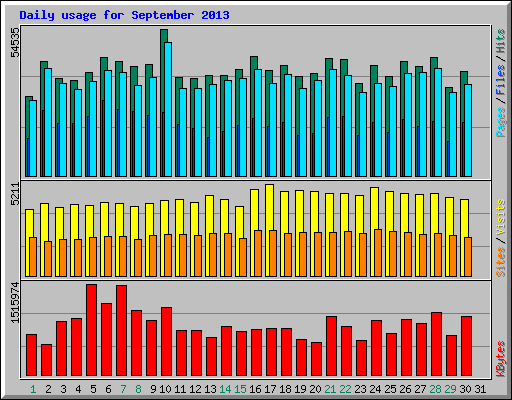Click the tallest red KBytes bar for day 5
Viewport: 512px width, 400px height.
92,330
